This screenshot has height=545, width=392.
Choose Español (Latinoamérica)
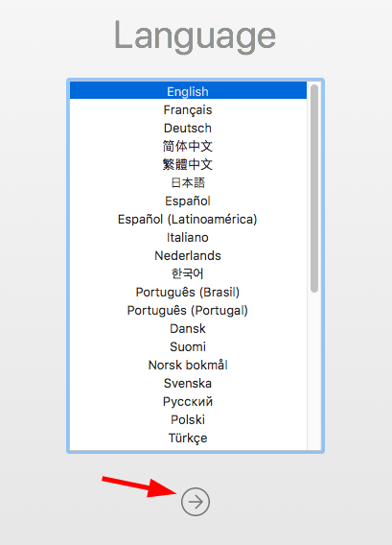[x=188, y=219]
